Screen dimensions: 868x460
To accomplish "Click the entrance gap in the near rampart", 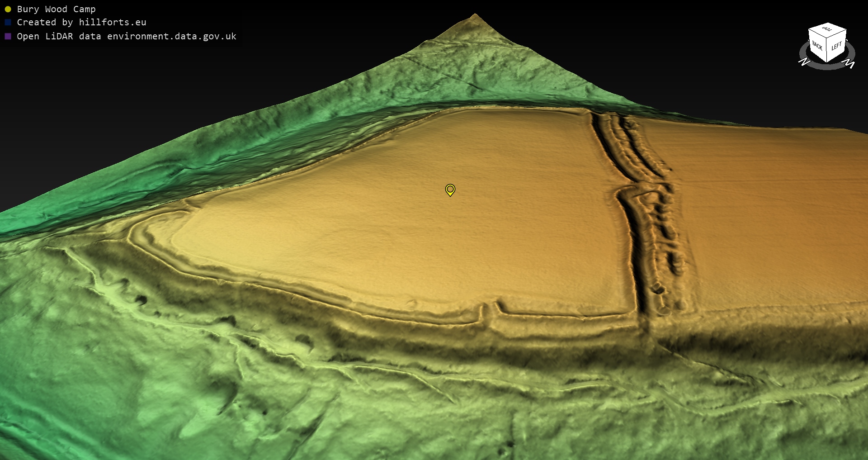I will pyautogui.click(x=491, y=312).
